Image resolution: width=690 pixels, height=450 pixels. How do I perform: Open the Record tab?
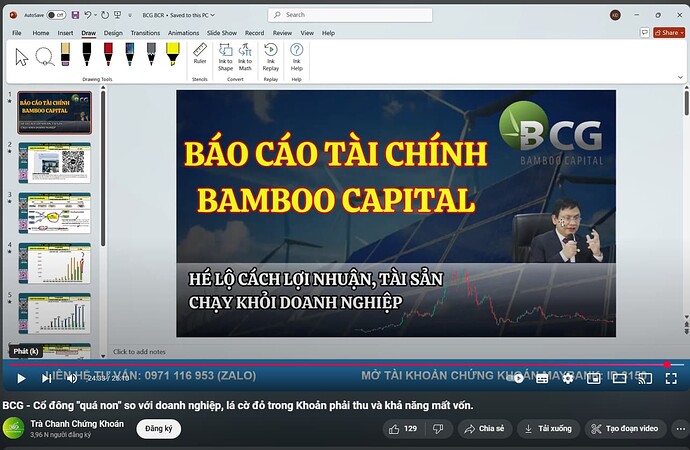click(254, 33)
